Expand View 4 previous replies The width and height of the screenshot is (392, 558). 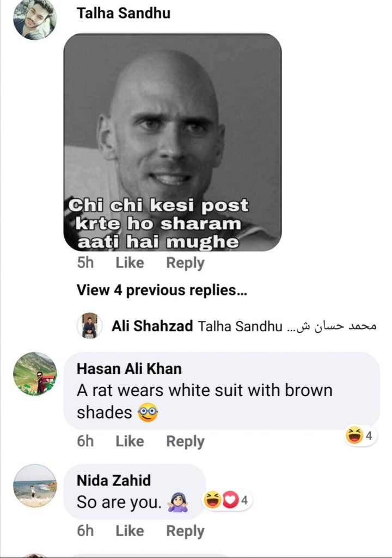tap(162, 290)
